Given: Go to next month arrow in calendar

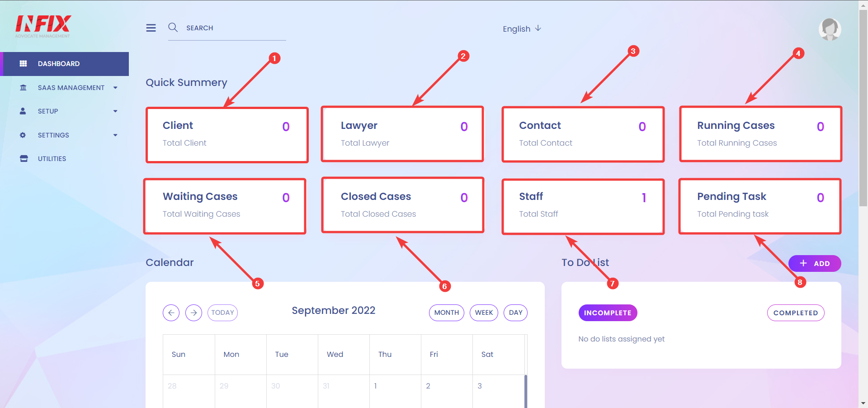Looking at the screenshot, I should click(193, 313).
